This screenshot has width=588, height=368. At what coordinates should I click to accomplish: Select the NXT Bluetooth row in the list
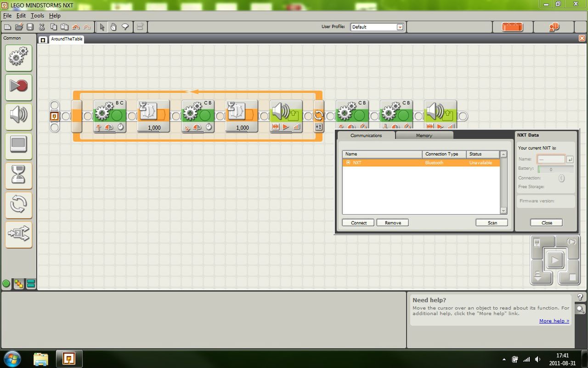(x=421, y=163)
